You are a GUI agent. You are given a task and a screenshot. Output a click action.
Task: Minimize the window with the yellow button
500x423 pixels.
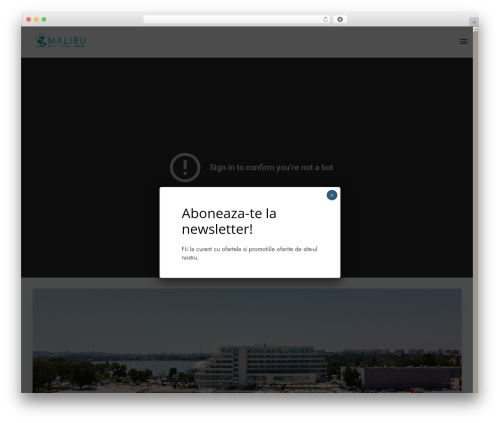tap(36, 19)
